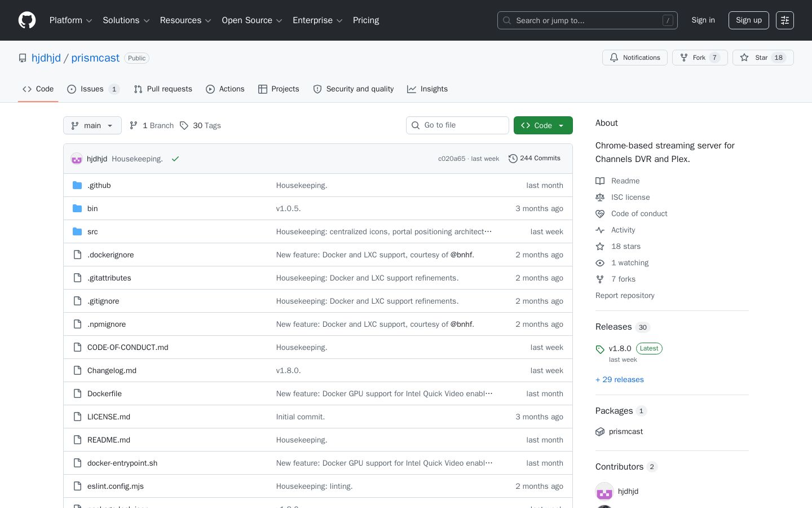
Task: Click the @bnhf mention in .npmignore row
Action: click(461, 324)
